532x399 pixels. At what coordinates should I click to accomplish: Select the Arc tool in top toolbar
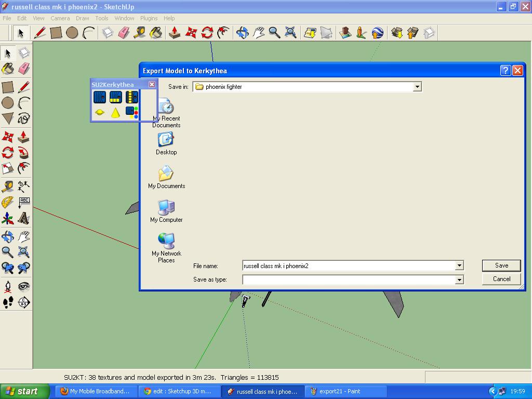click(88, 33)
